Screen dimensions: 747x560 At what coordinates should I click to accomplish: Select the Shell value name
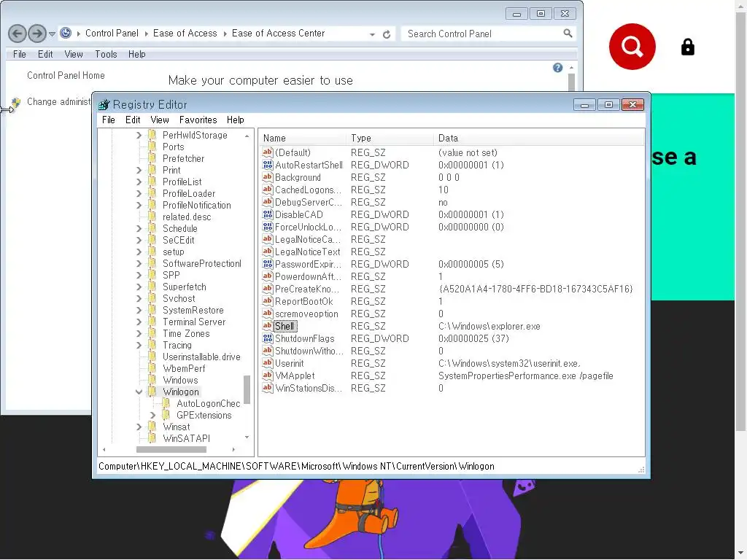pyautogui.click(x=285, y=326)
